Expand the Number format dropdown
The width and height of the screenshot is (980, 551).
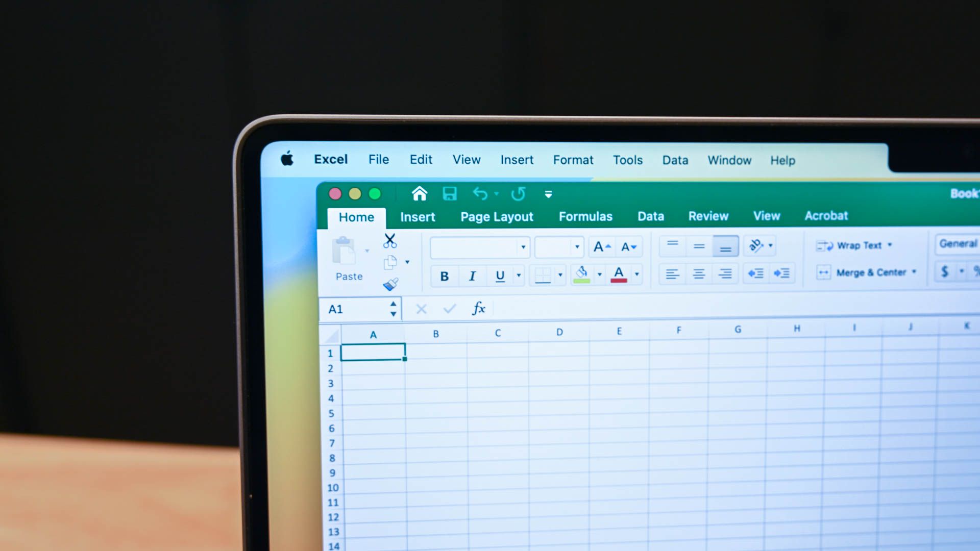point(977,243)
